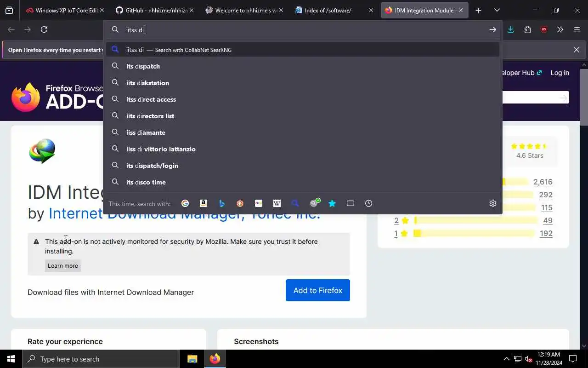
Task: Open the 115 reviews count link
Action: 547,207
